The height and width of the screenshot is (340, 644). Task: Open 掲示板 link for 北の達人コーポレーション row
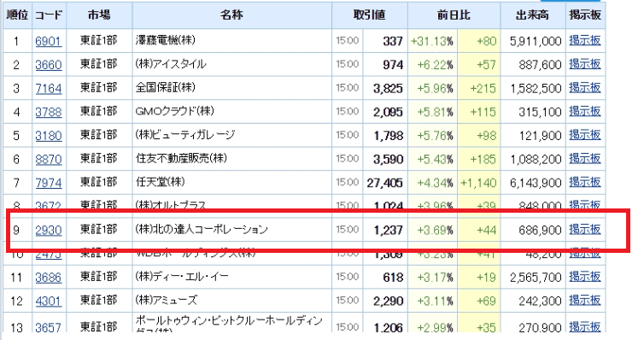[x=585, y=229]
